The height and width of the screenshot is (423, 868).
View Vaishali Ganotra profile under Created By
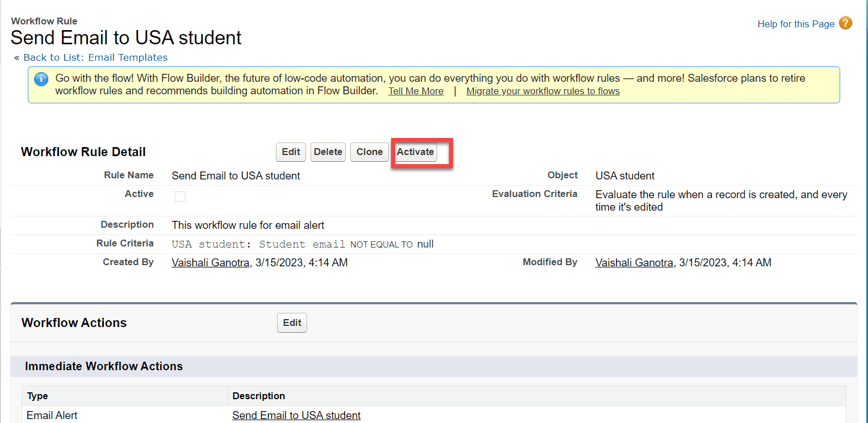point(211,262)
